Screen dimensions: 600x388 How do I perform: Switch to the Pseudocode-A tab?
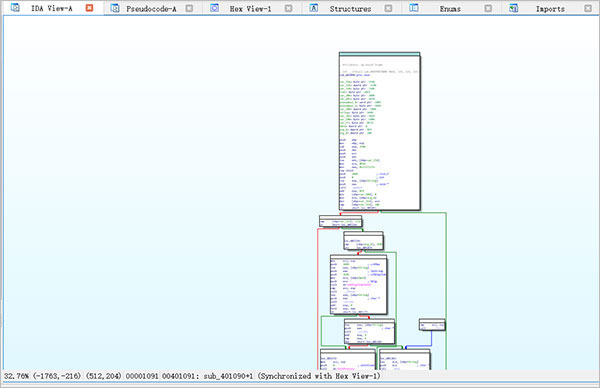152,9
